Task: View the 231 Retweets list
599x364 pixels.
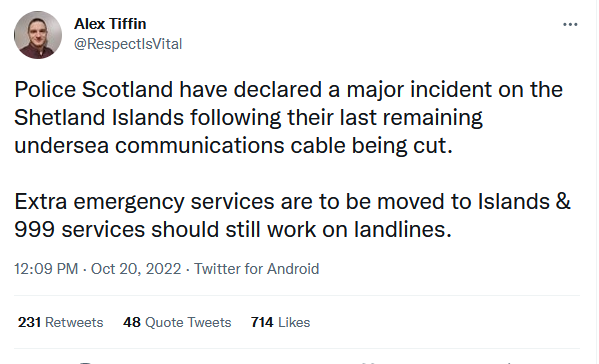Action: 60,322
